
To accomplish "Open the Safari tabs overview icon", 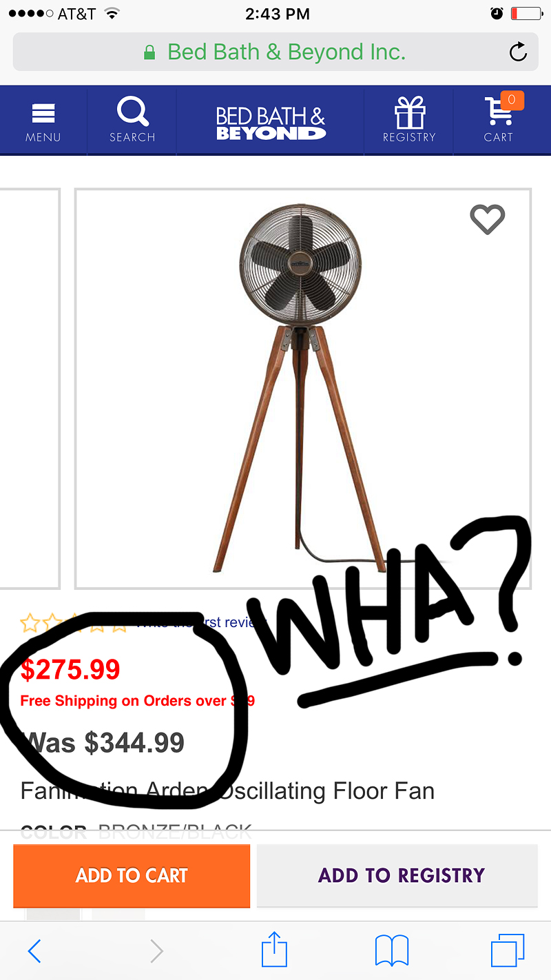I will (x=508, y=951).
